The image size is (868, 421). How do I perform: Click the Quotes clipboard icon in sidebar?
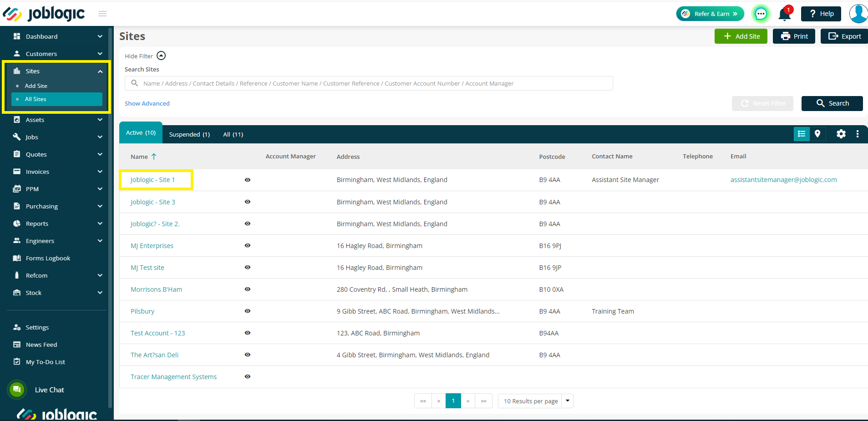coord(17,154)
